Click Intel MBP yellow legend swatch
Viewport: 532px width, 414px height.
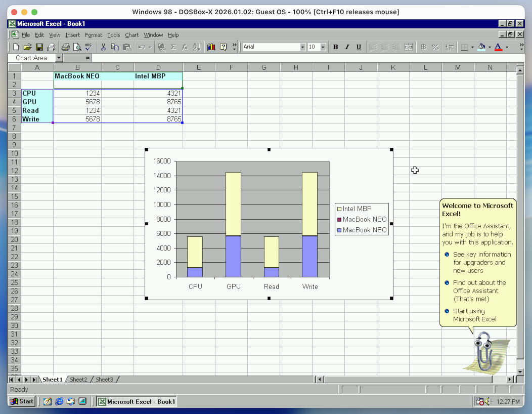(x=339, y=209)
